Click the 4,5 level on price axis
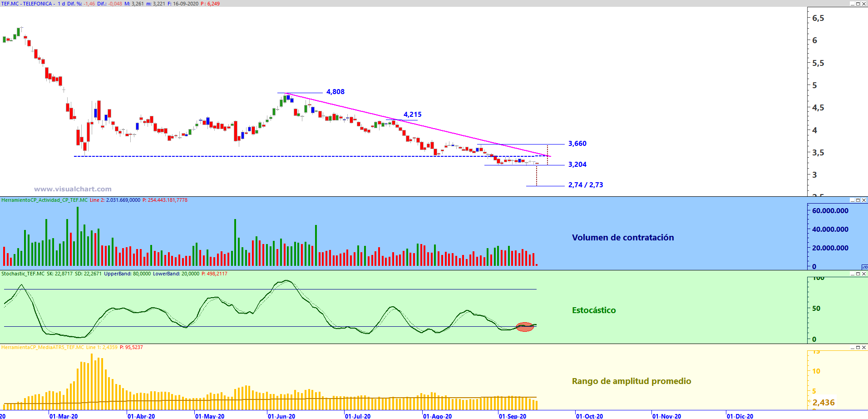868x419 pixels. 818,108
